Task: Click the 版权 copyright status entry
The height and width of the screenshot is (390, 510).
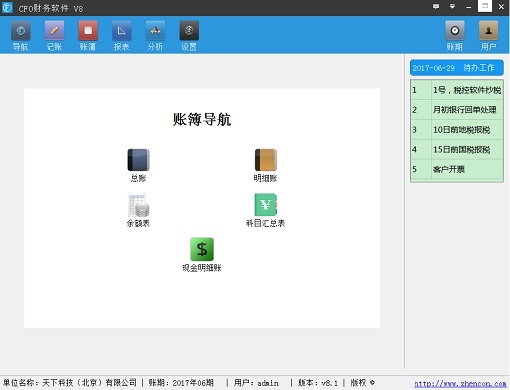Action: pyautogui.click(x=362, y=383)
